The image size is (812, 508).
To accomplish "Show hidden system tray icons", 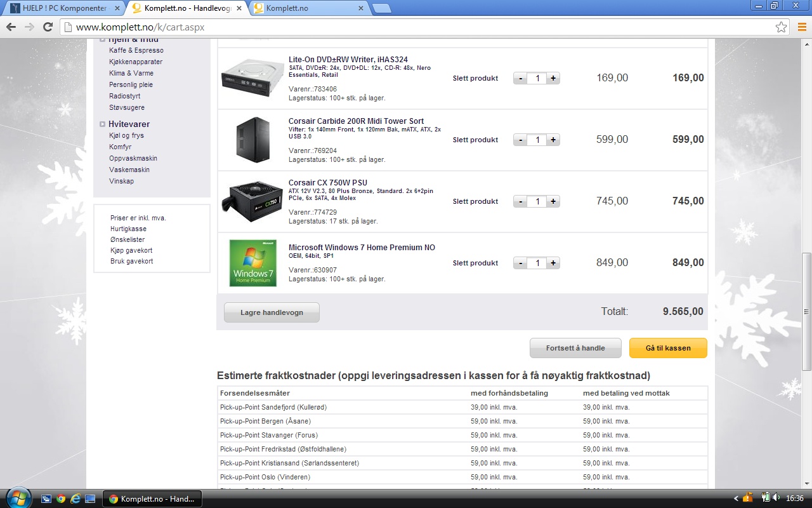I will coord(736,499).
